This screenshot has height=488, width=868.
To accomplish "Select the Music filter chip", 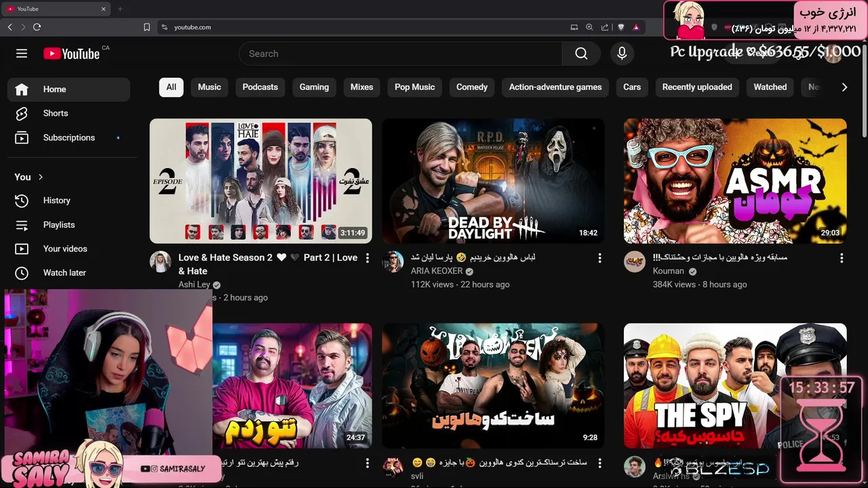I will point(210,87).
